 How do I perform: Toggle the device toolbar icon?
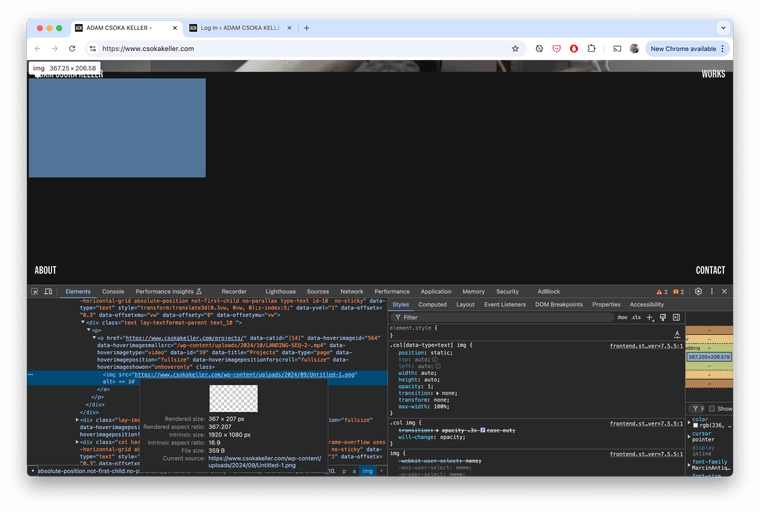48,291
